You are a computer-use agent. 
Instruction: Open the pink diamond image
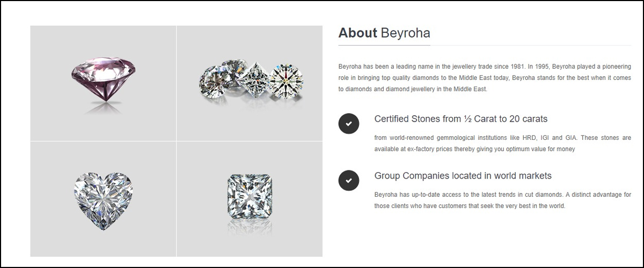[103, 83]
